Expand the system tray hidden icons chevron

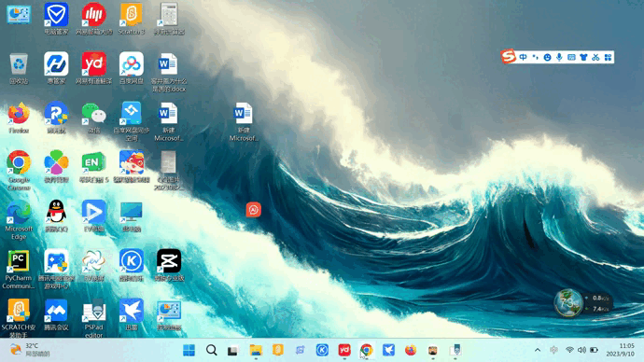pyautogui.click(x=538, y=350)
